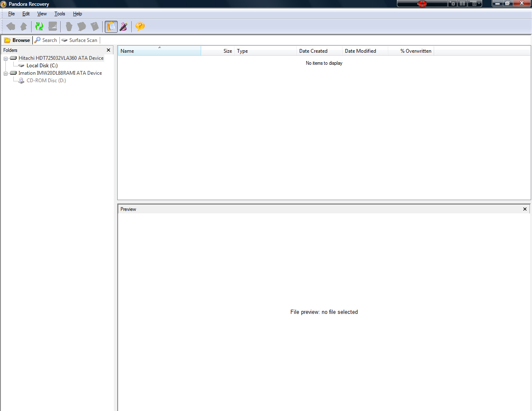Viewport: 532px width, 411px height.
Task: Open help via the orange question mark icon
Action: (x=140, y=27)
